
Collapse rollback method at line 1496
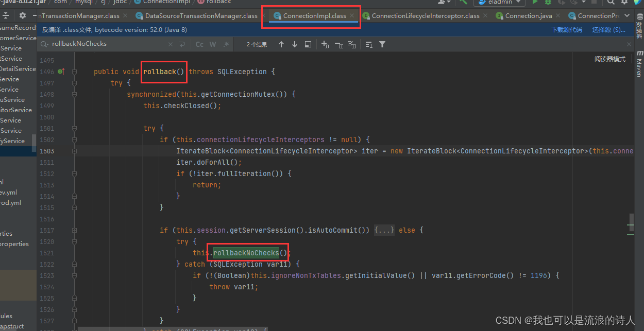[75, 72]
